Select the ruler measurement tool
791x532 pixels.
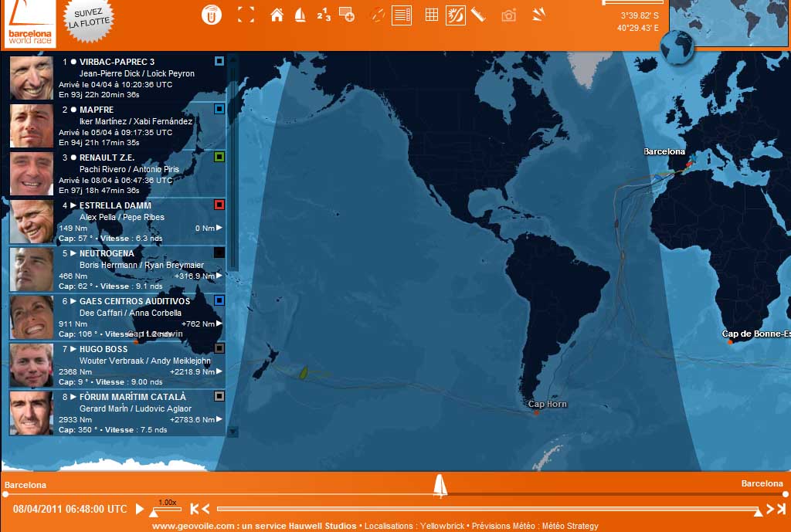pyautogui.click(x=478, y=15)
